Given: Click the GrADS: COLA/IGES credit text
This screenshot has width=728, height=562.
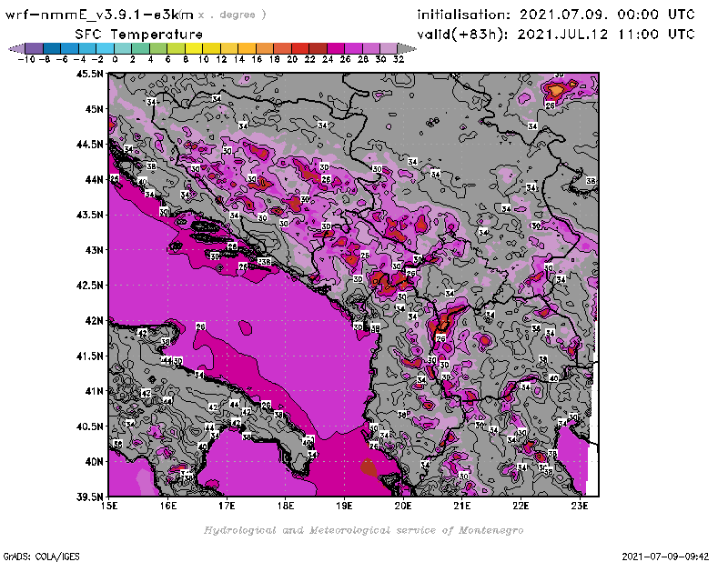Looking at the screenshot, I should coord(36,554).
